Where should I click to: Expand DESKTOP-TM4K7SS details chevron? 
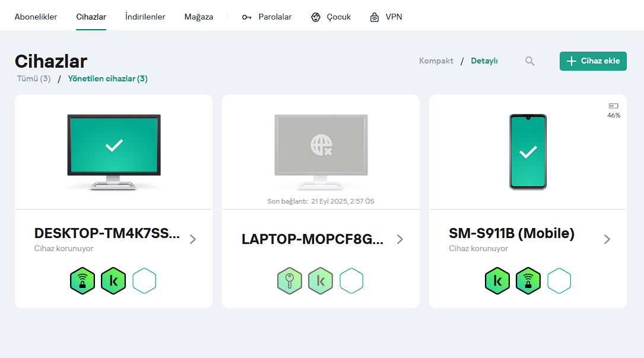[x=193, y=239]
